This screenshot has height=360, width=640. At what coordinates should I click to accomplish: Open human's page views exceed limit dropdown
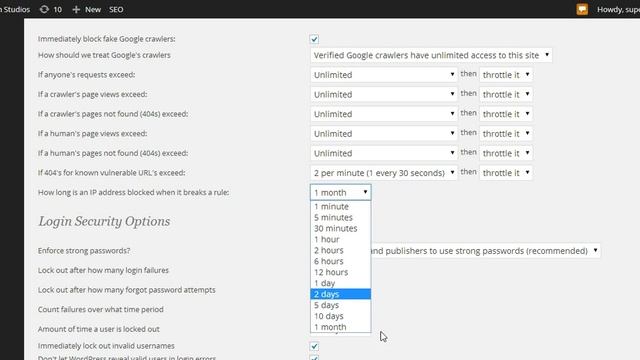point(384,133)
